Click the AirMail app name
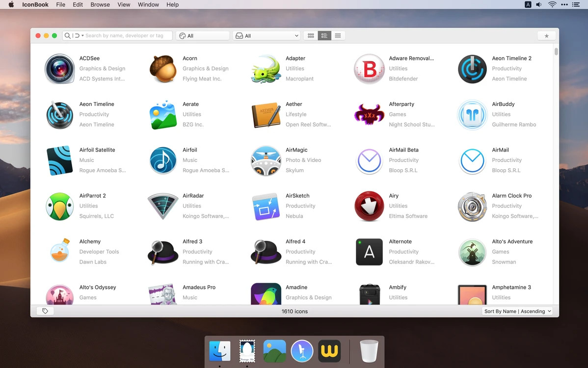The height and width of the screenshot is (368, 588). (500, 150)
